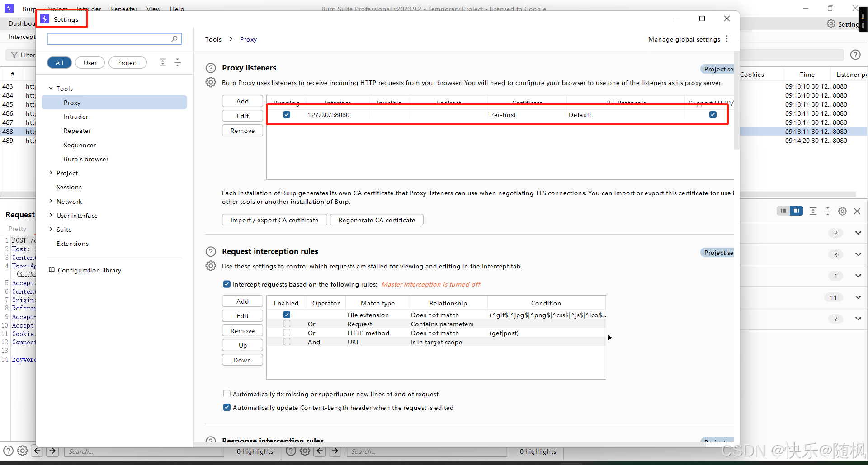Click the Burp logo in the main title bar

point(9,8)
